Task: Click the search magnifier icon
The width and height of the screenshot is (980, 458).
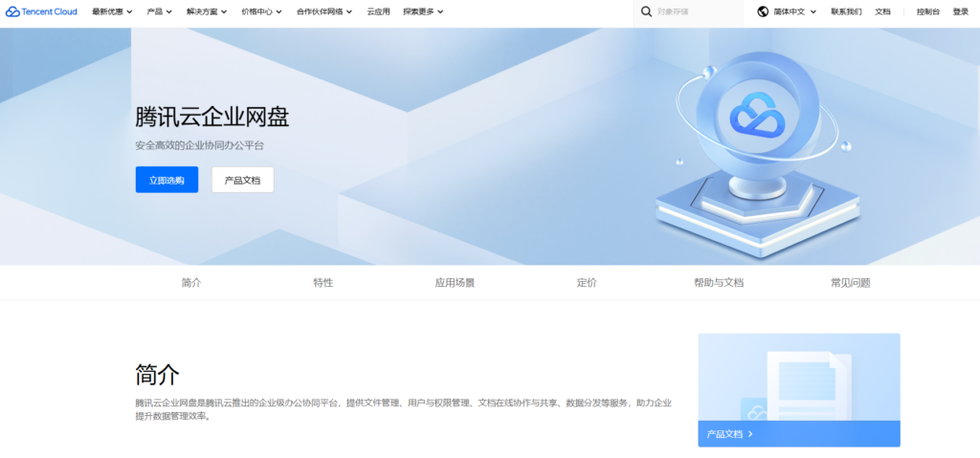Action: [646, 11]
